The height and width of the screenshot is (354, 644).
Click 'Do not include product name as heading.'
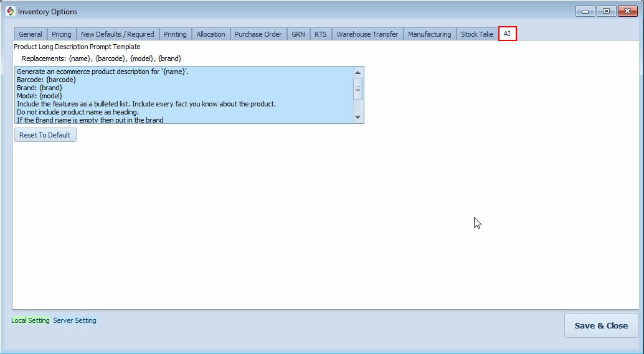pyautogui.click(x=78, y=112)
